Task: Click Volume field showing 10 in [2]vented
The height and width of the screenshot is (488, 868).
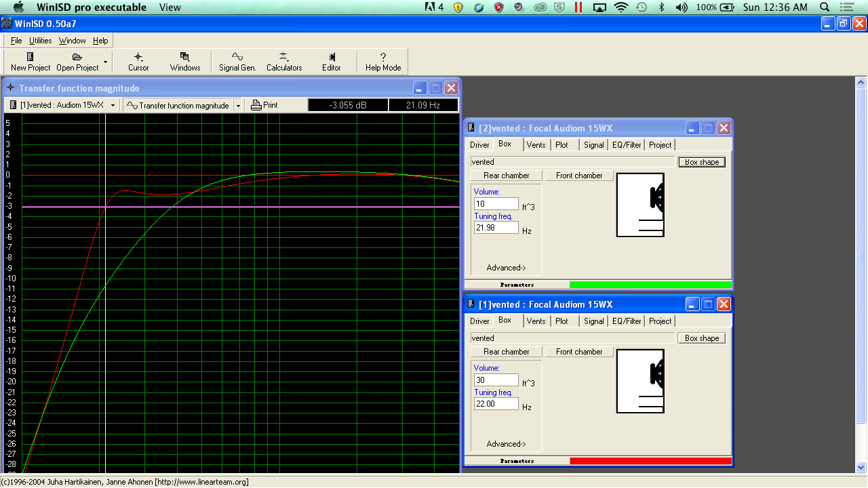Action: (x=496, y=204)
